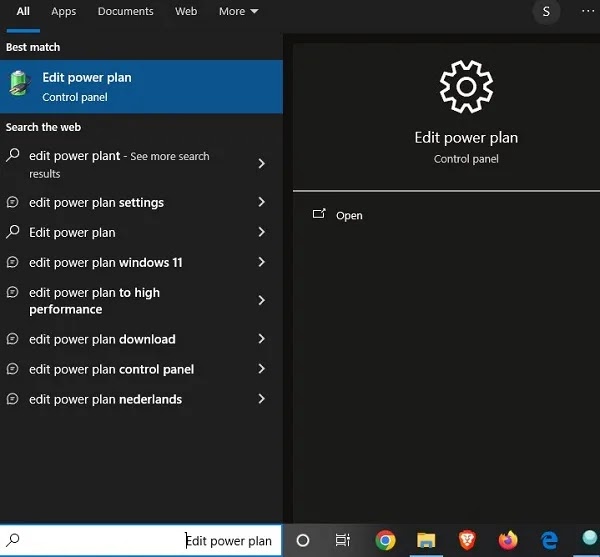This screenshot has width=600, height=557.
Task: Click chat icon beside 'edit power plan settings'
Action: pos(12,202)
